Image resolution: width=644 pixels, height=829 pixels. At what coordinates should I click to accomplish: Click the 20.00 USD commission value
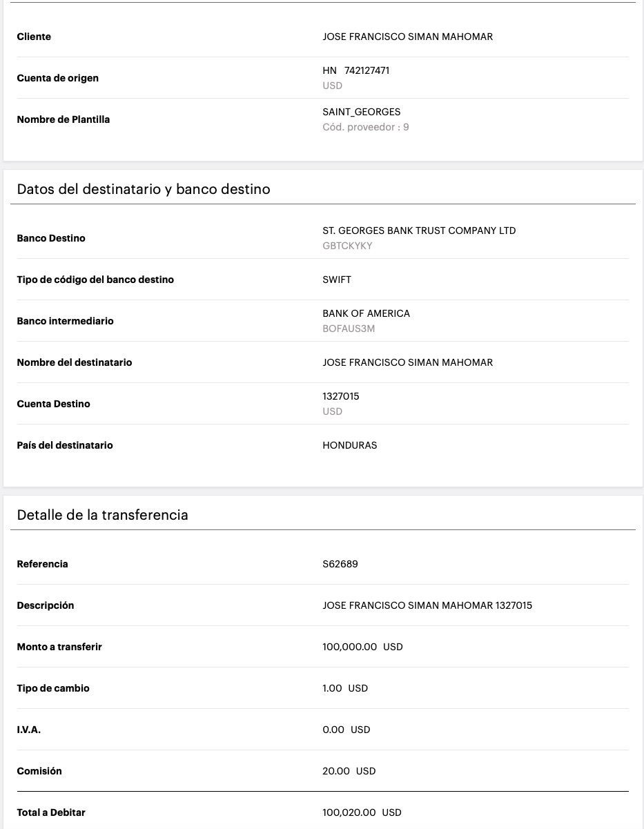pos(349,771)
